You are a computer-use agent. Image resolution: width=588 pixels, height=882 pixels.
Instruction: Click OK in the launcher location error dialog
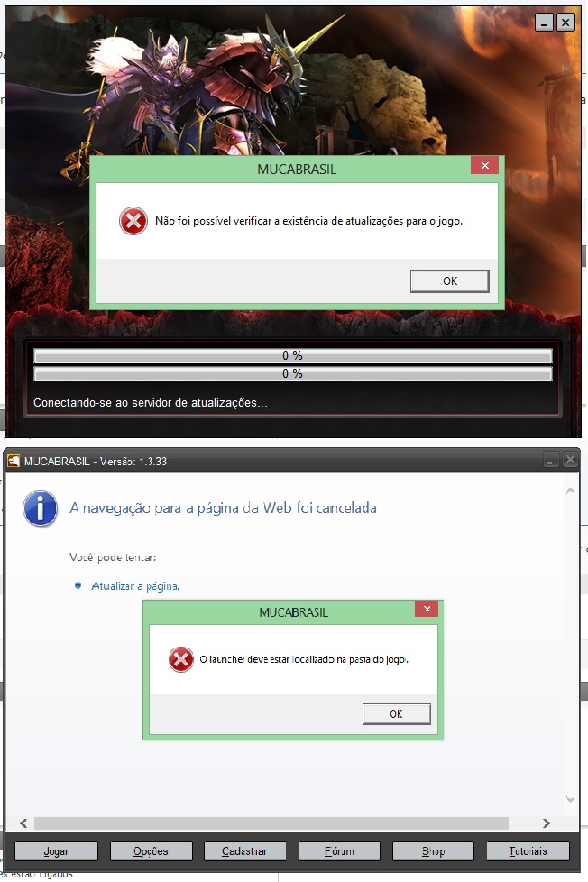(x=396, y=714)
